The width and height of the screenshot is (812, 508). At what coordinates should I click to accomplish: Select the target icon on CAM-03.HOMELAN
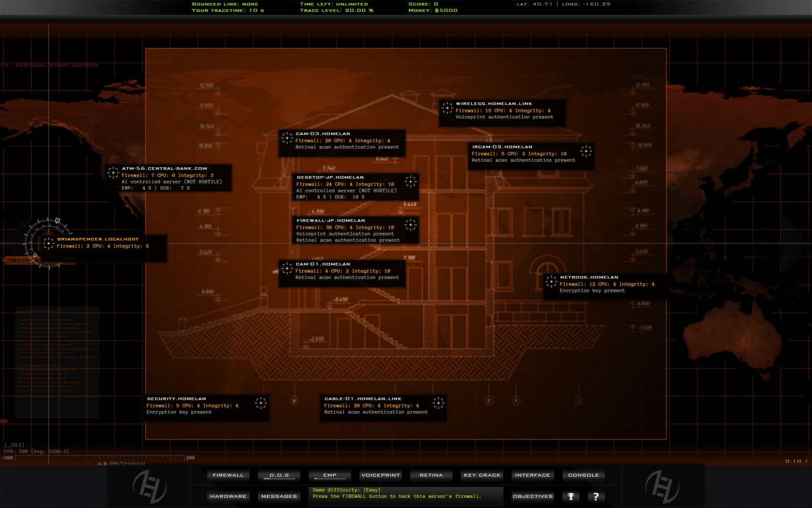(287, 137)
